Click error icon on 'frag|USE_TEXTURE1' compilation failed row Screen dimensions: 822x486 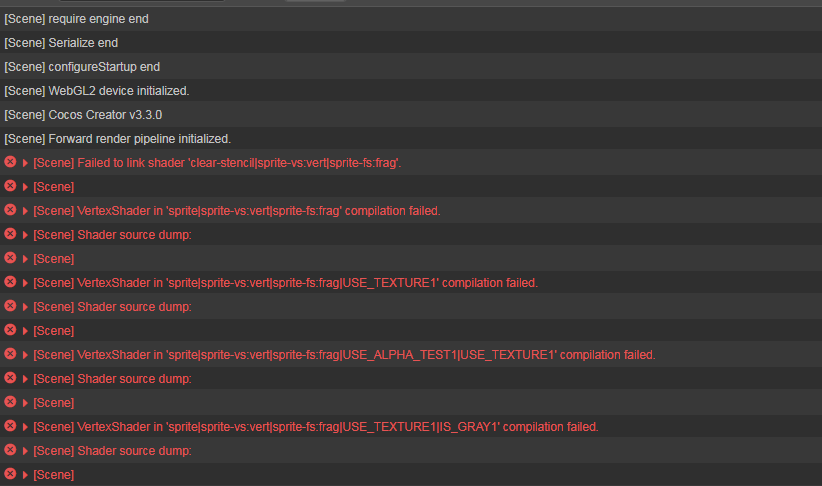pyautogui.click(x=10, y=282)
